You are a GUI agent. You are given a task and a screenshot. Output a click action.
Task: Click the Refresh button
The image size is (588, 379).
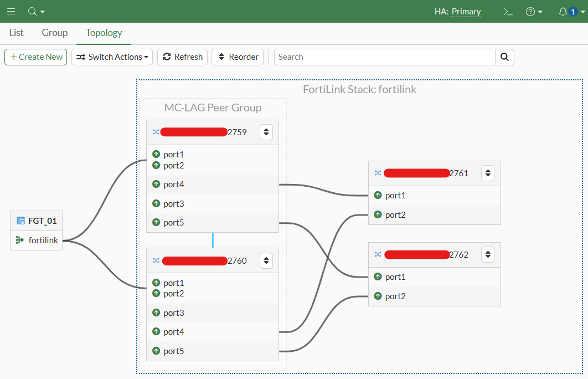pyautogui.click(x=183, y=57)
